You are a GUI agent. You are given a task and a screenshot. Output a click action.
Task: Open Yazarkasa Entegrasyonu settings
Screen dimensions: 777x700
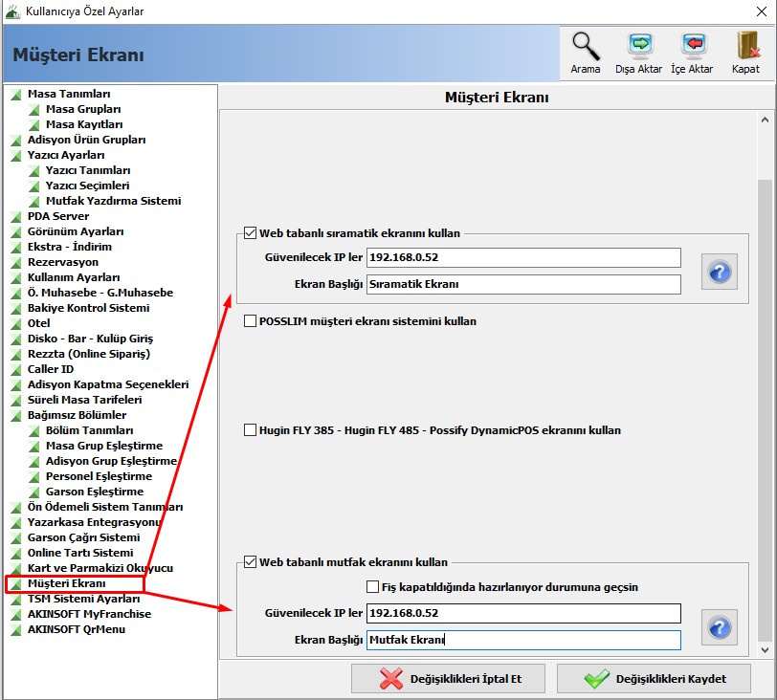pyautogui.click(x=94, y=523)
